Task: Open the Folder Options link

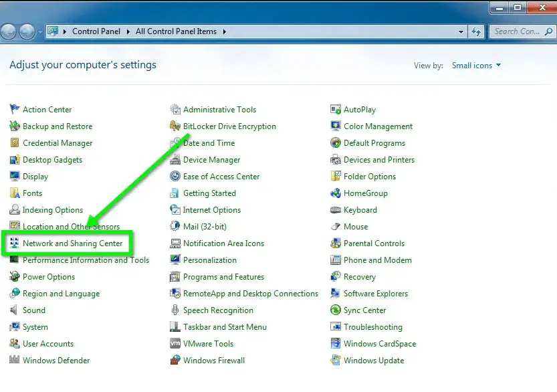Action: [370, 177]
